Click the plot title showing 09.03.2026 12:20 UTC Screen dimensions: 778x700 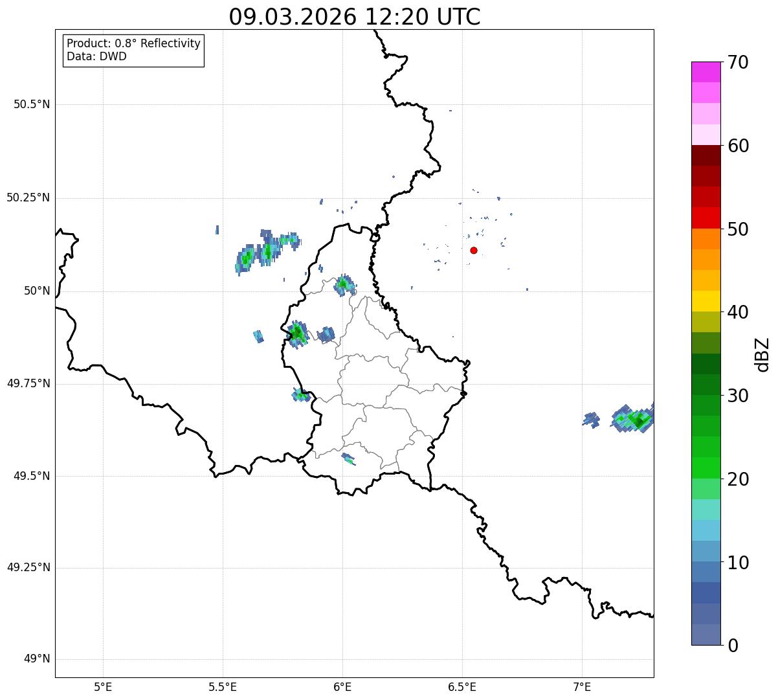click(x=355, y=17)
